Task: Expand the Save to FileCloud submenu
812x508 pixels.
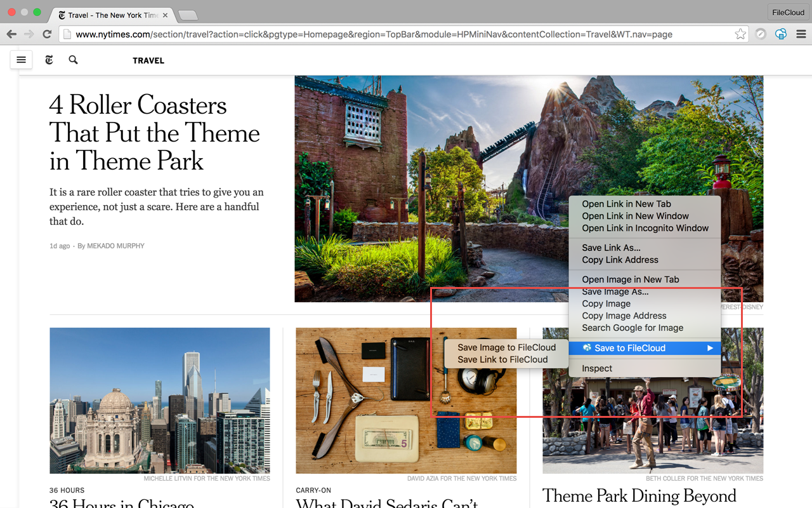Action: (645, 348)
